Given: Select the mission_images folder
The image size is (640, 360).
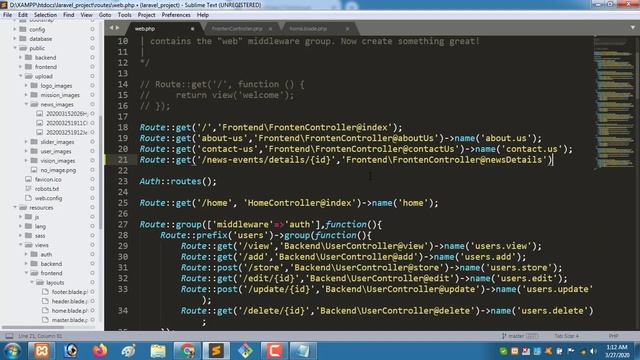Looking at the screenshot, I should coord(60,95).
